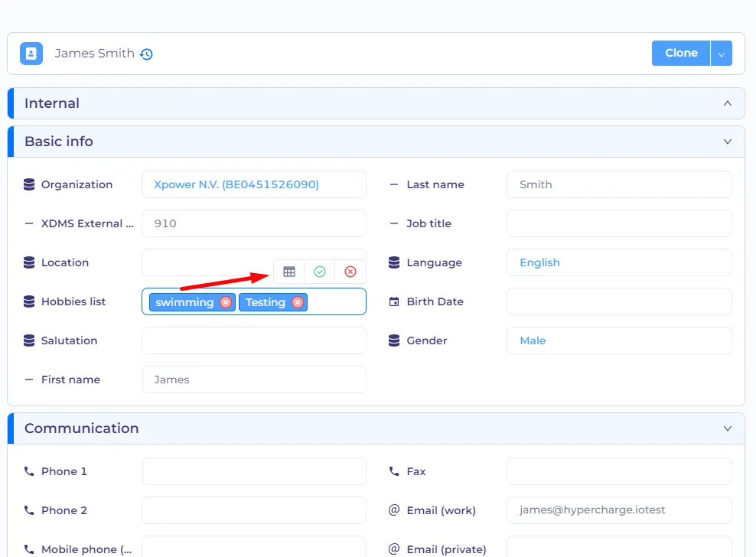Expand the Internal section chevron
This screenshot has height=557, width=756.
coord(728,103)
